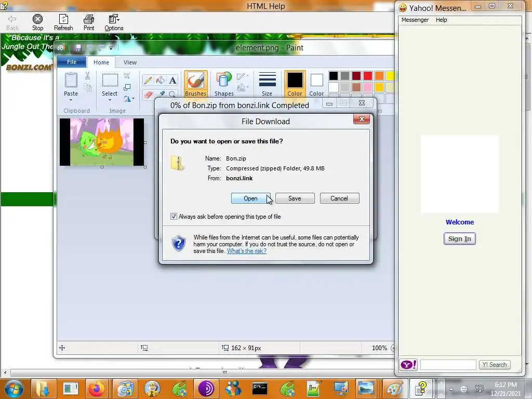Close the File Download dialog
Viewport: 532px width, 399px height.
pos(362,119)
